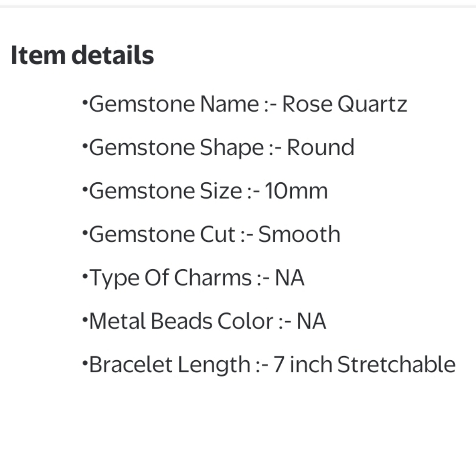Select the Gemstone Name label

pos(174,104)
